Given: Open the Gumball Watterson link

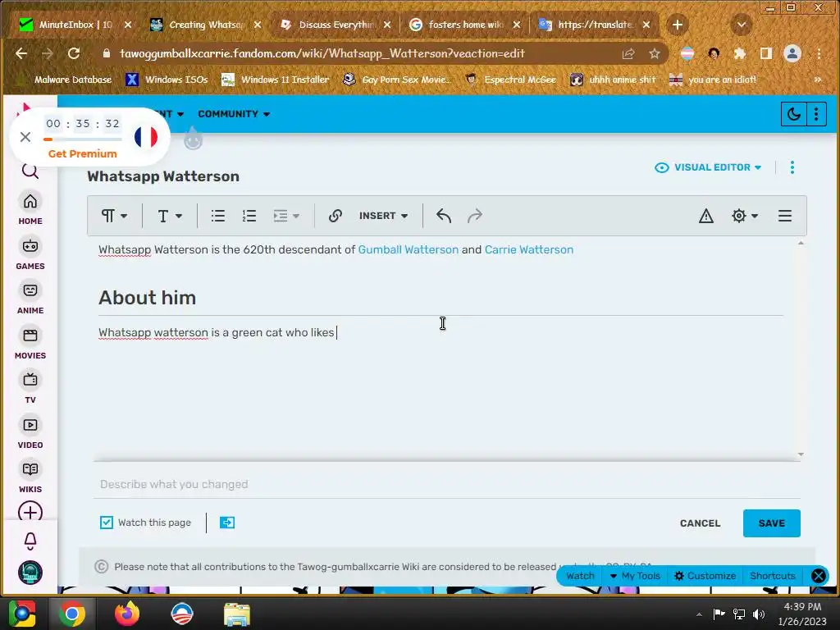Looking at the screenshot, I should coord(409,249).
